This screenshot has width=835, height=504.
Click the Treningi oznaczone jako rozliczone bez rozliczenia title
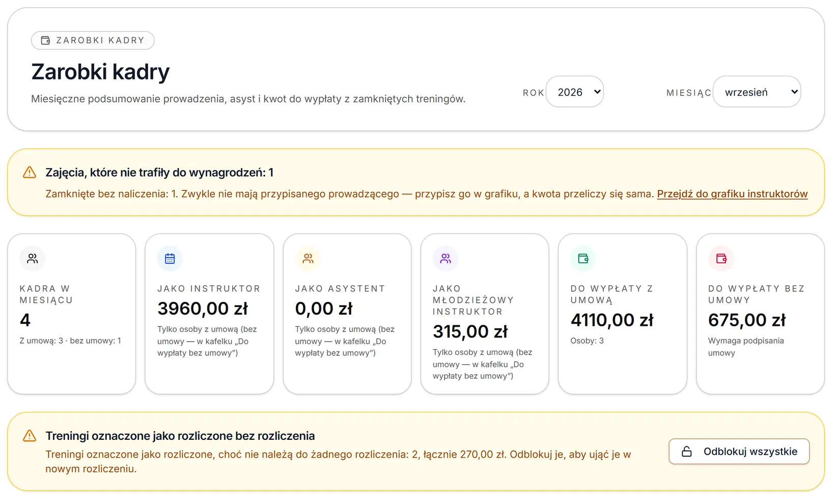[x=180, y=436]
